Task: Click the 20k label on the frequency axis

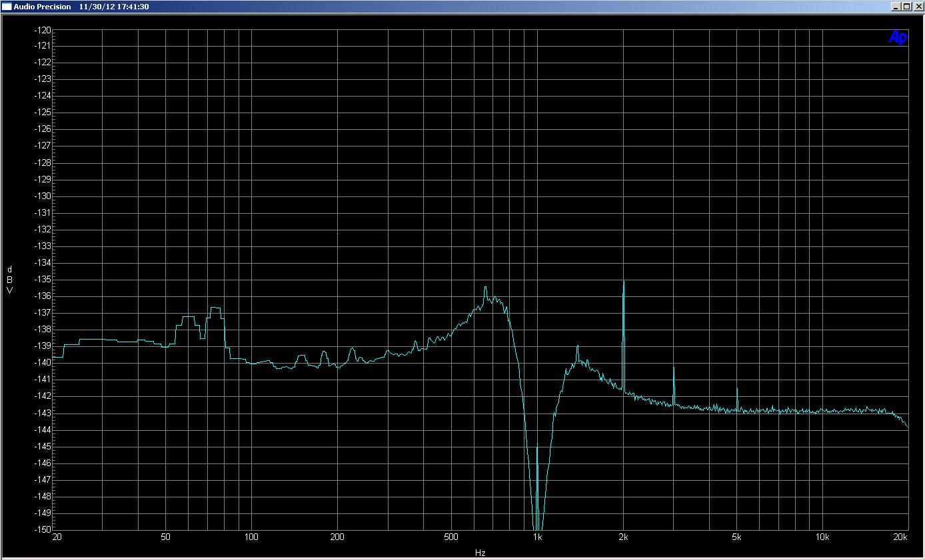Action: pos(901,537)
